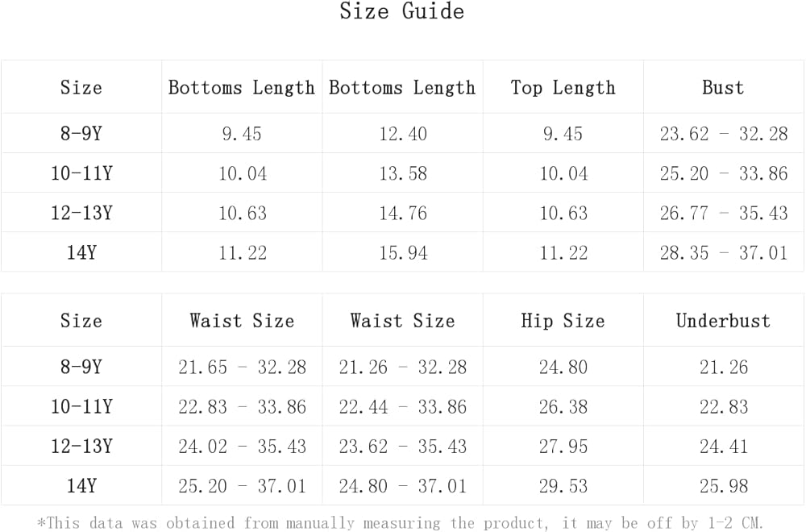
Task: Select the 14.76 bottoms length cell
Action: (x=403, y=214)
